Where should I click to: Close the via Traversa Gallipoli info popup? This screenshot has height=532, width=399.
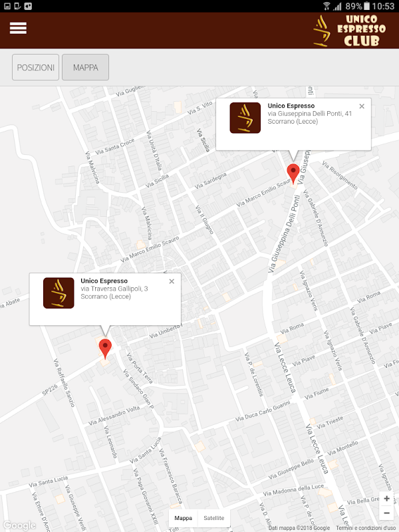pyautogui.click(x=172, y=281)
